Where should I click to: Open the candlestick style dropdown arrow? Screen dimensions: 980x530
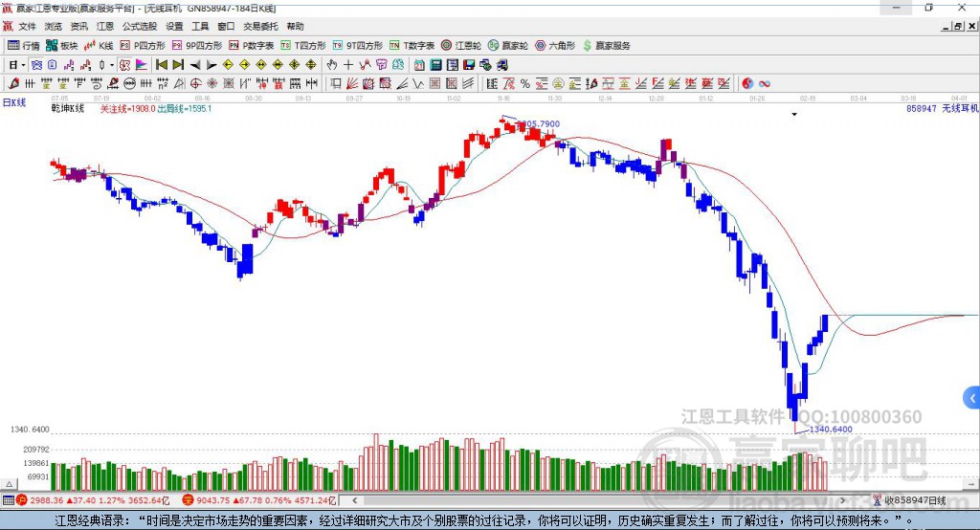[x=112, y=65]
